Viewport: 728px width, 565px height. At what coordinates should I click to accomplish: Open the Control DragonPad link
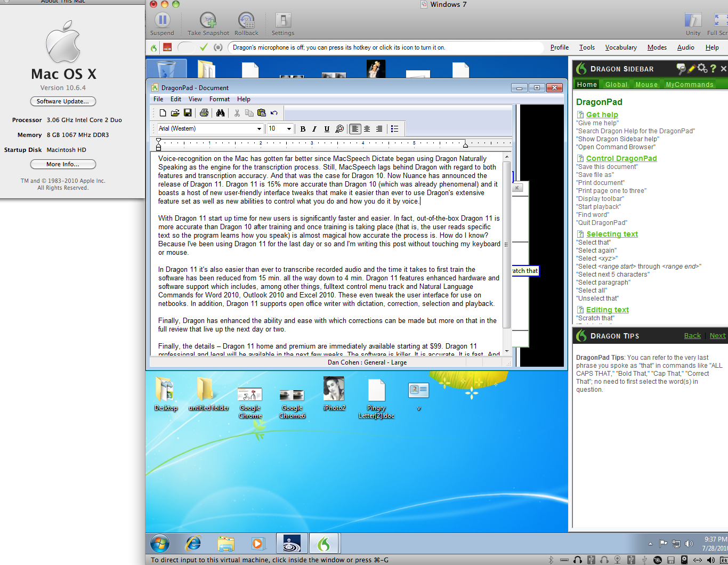tap(621, 158)
